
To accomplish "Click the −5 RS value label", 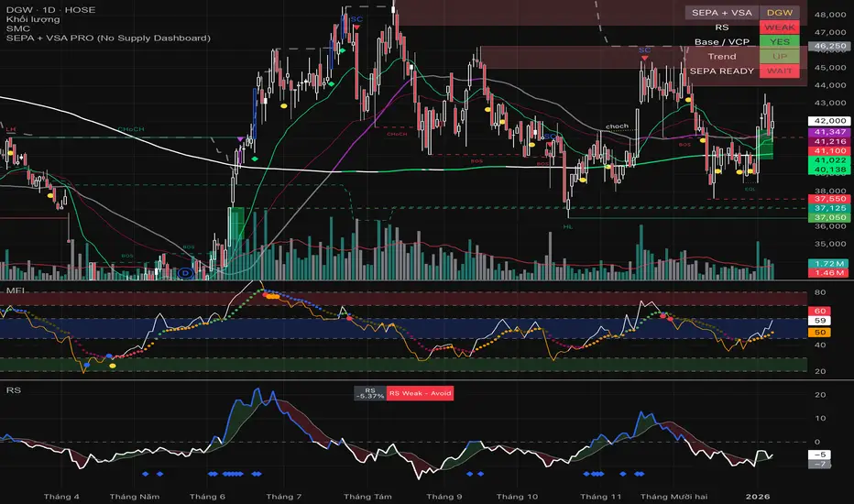I will click(820, 455).
